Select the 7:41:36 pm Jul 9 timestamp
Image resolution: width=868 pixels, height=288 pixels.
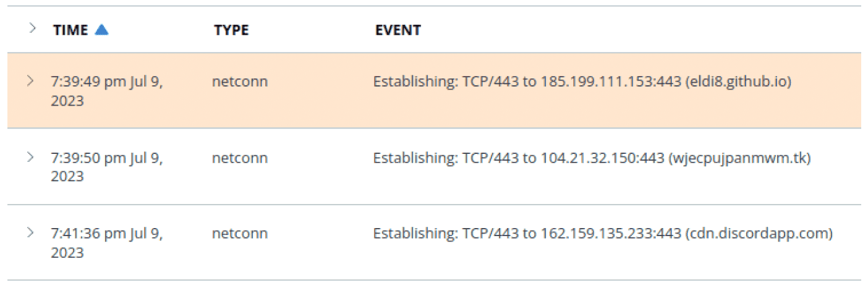pyautogui.click(x=107, y=243)
